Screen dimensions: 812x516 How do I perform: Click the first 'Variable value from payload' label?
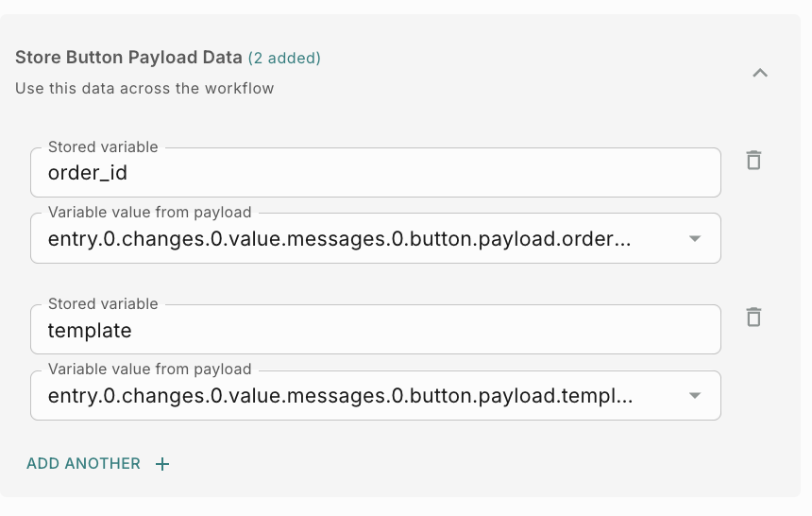pyautogui.click(x=149, y=213)
